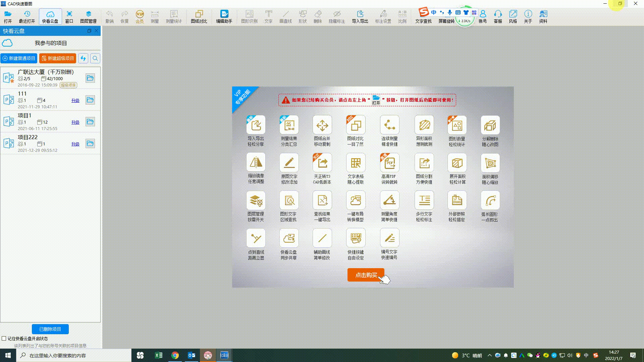Image resolution: width=644 pixels, height=362 pixels.
Task: Click 天正转T3 CAD低版本 icon
Action: (x=322, y=163)
